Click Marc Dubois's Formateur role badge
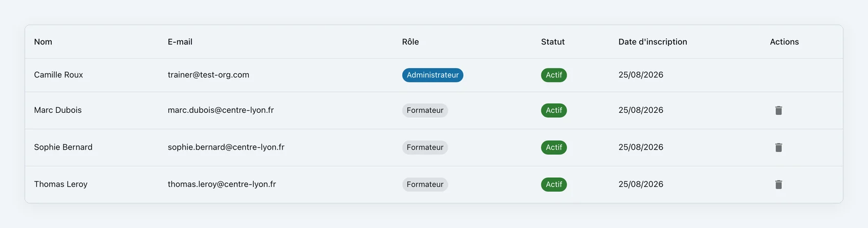This screenshot has height=228, width=868. 425,111
